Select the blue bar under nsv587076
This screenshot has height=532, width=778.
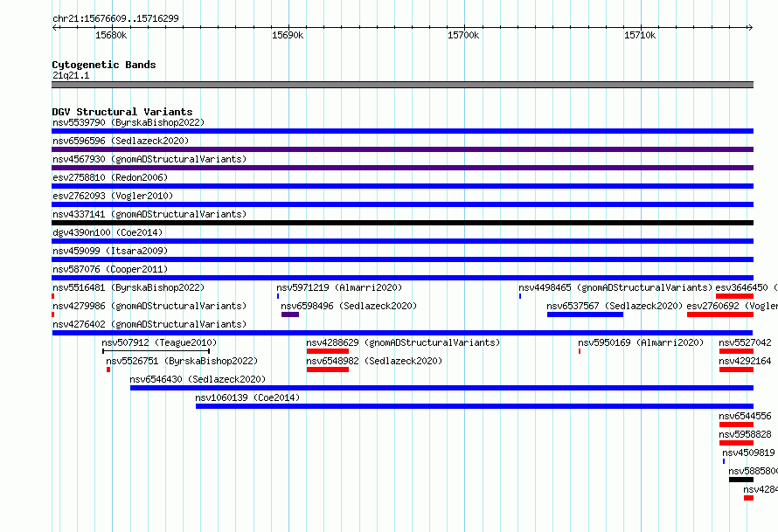(402, 278)
